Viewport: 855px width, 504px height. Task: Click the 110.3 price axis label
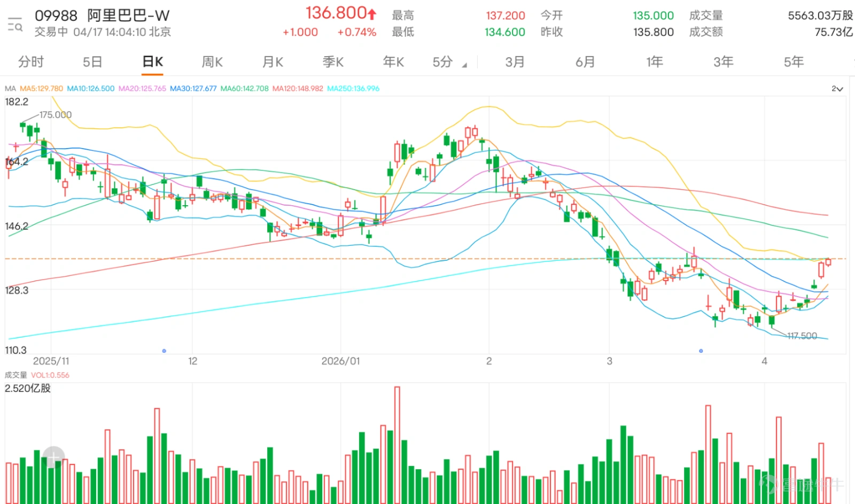pyautogui.click(x=15, y=351)
